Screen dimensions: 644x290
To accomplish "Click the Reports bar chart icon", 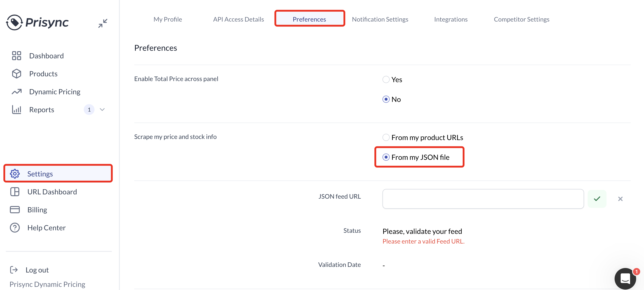I will point(17,110).
